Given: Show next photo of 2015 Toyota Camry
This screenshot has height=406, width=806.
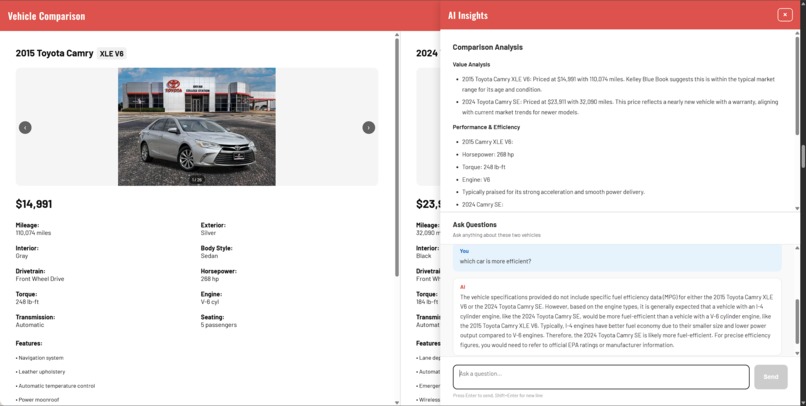Looking at the screenshot, I should pos(369,127).
